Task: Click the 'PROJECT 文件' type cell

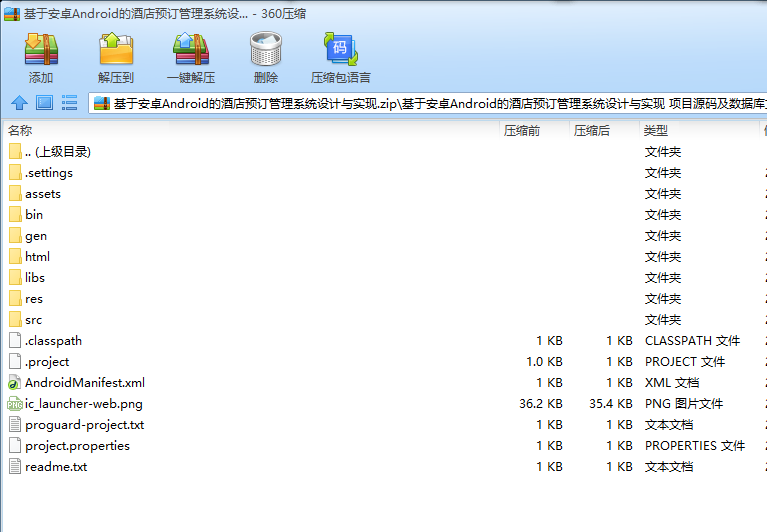Action: 685,362
